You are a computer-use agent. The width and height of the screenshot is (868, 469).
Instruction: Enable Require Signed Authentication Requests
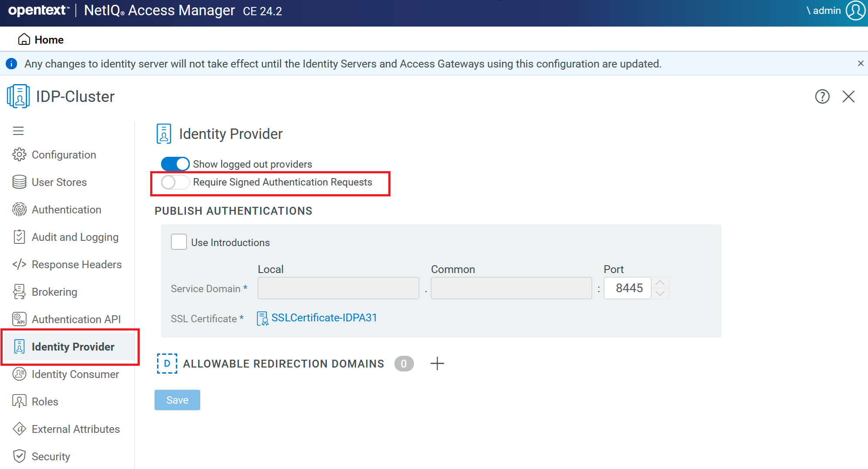(x=175, y=182)
